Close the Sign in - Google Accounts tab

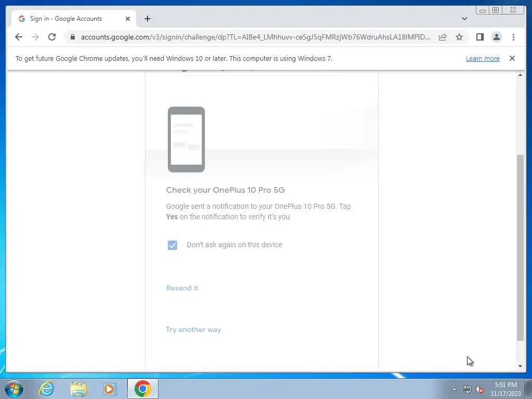pyautogui.click(x=128, y=19)
